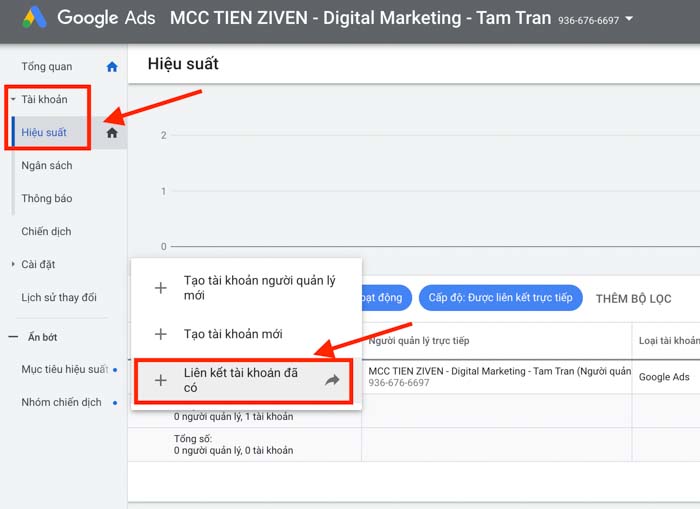
Task: Select Hiệu suất in the sidebar
Action: (44, 132)
